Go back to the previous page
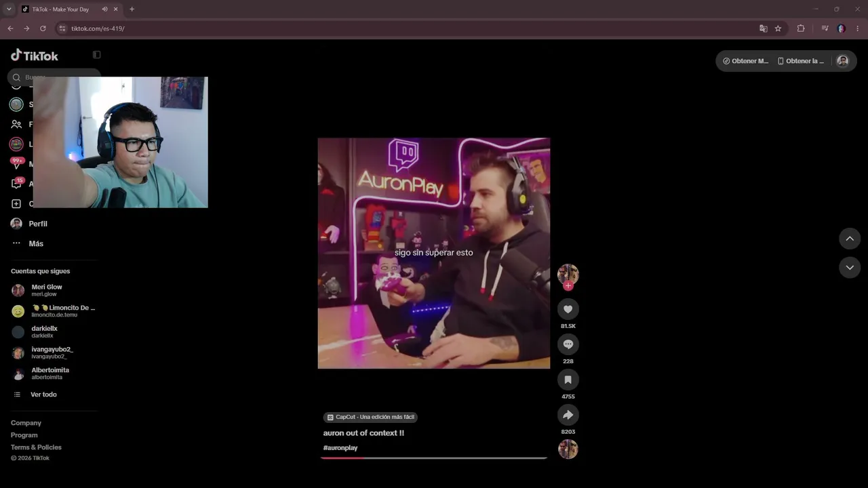868x488 pixels. click(x=10, y=28)
